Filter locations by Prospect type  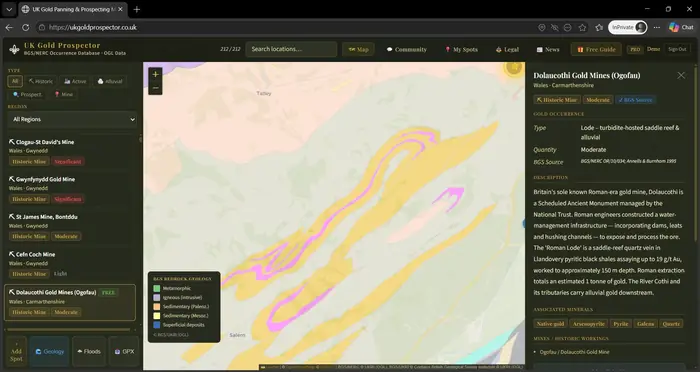[x=27, y=94]
